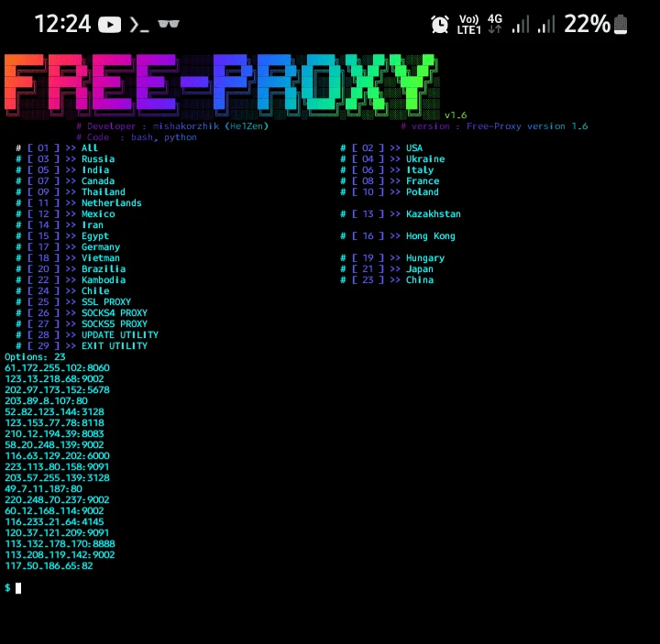
Task: Select menu option 16 Hong Kong
Action: pyautogui.click(x=398, y=236)
